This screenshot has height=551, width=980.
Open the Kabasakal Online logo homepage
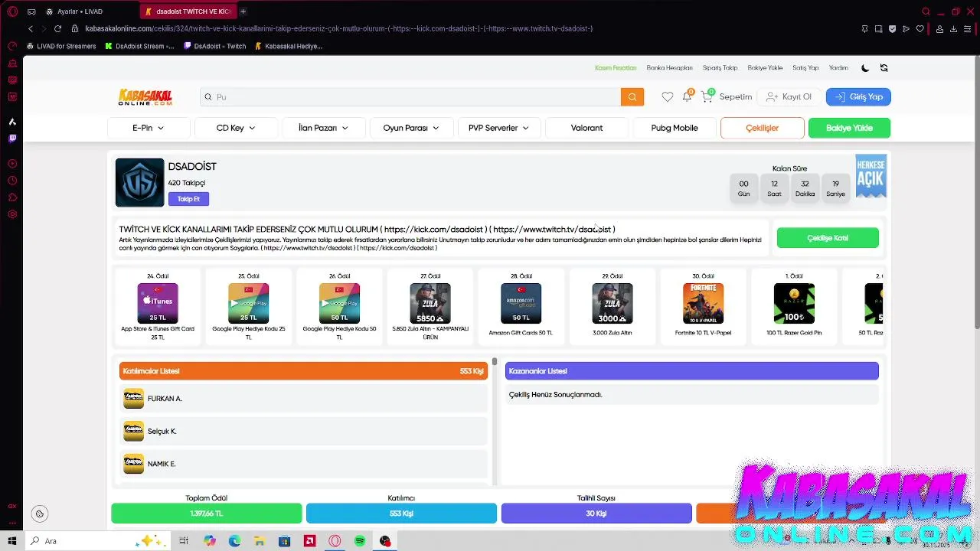[x=145, y=97]
